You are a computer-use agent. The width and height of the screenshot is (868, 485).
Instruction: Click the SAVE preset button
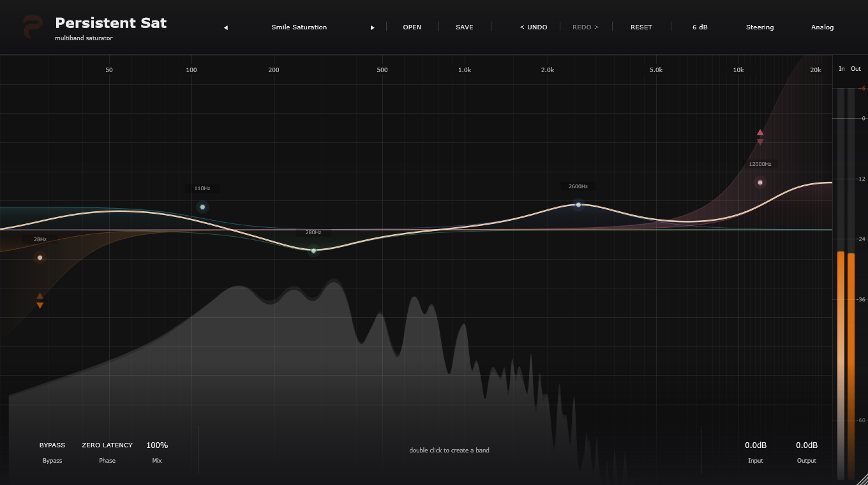tap(465, 27)
